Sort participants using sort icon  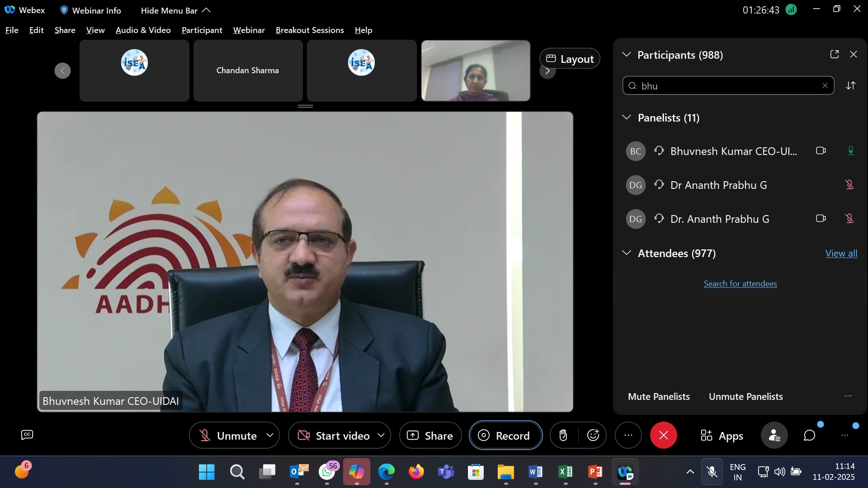pyautogui.click(x=851, y=86)
